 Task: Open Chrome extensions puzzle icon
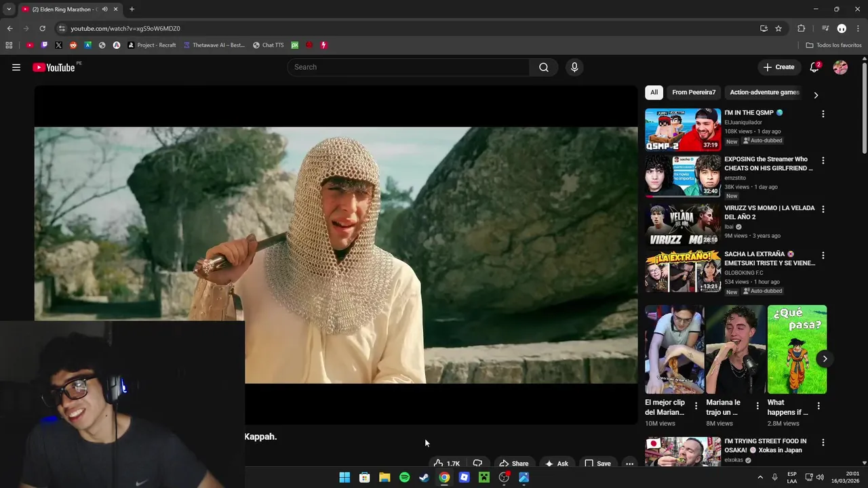[x=801, y=28]
